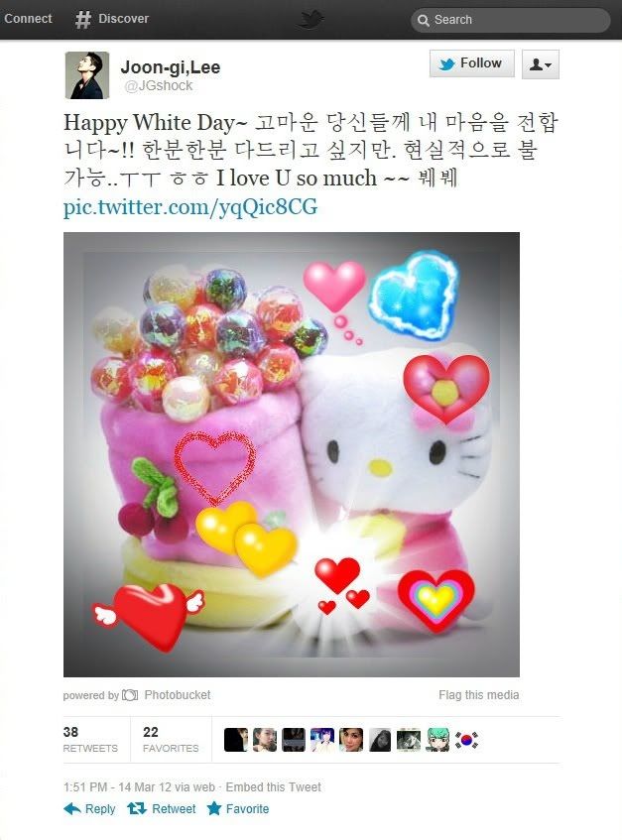Click the Reply arrow icon

(x=71, y=809)
